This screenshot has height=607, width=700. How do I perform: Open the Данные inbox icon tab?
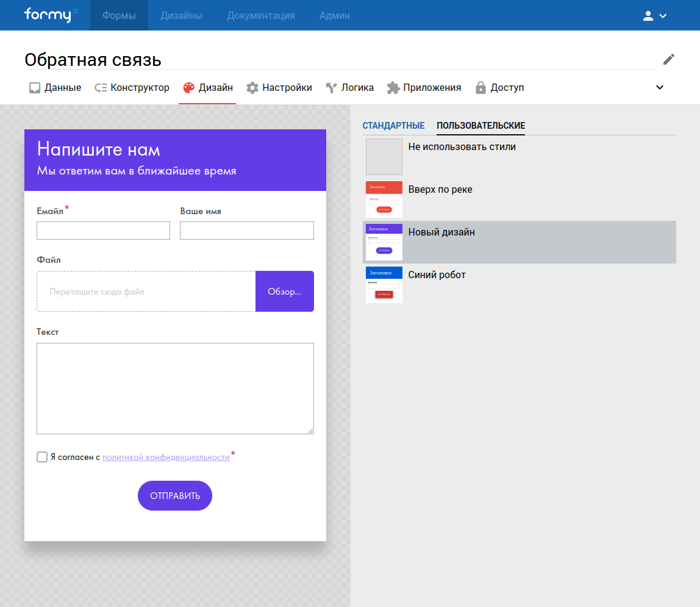click(35, 88)
